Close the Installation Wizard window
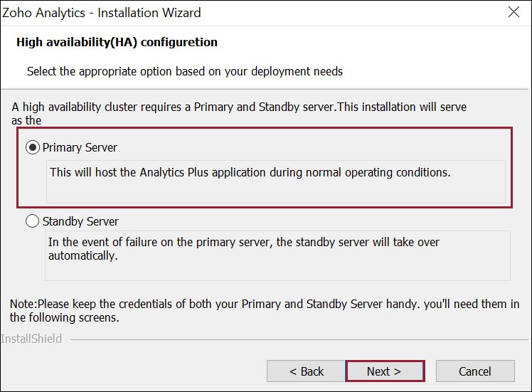The image size is (532, 392). click(514, 13)
